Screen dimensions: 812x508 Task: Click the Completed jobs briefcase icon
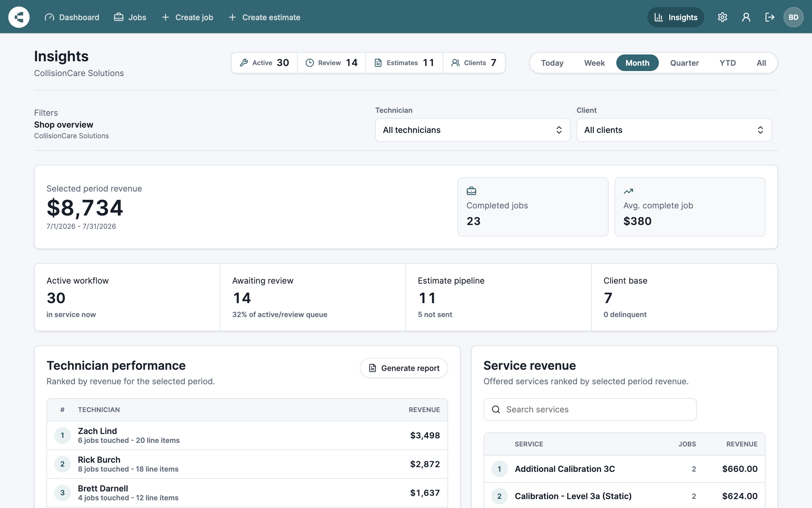pos(471,191)
